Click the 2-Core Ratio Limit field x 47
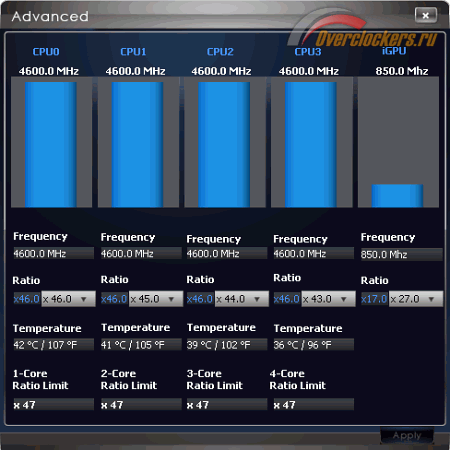450x450 pixels. click(x=141, y=404)
